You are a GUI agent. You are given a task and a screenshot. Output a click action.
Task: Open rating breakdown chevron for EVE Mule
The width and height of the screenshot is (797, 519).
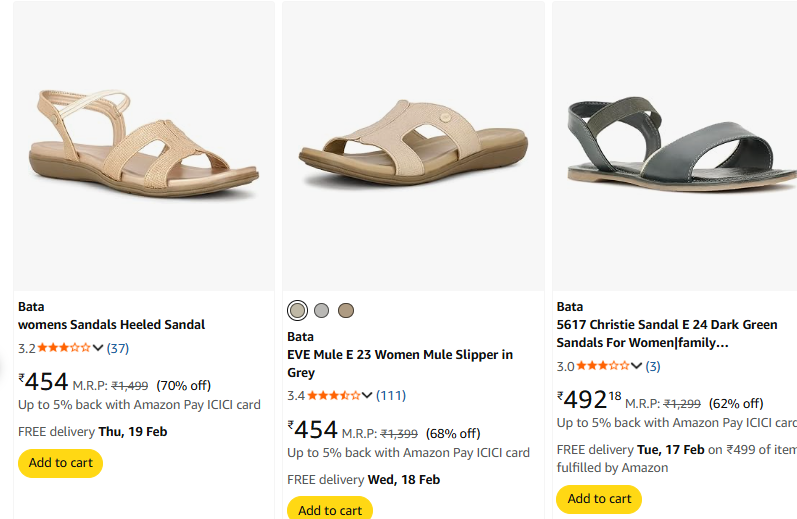coord(367,395)
